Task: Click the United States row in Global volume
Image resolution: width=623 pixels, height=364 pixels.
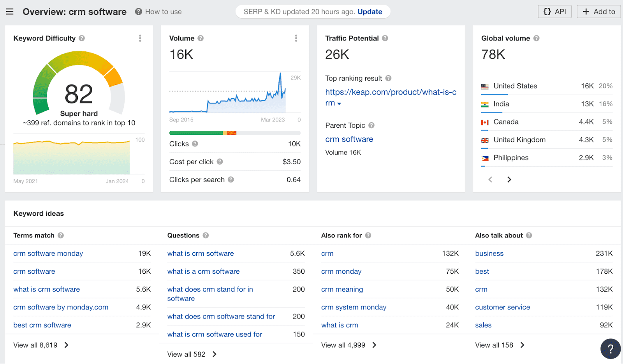Action: [515, 86]
